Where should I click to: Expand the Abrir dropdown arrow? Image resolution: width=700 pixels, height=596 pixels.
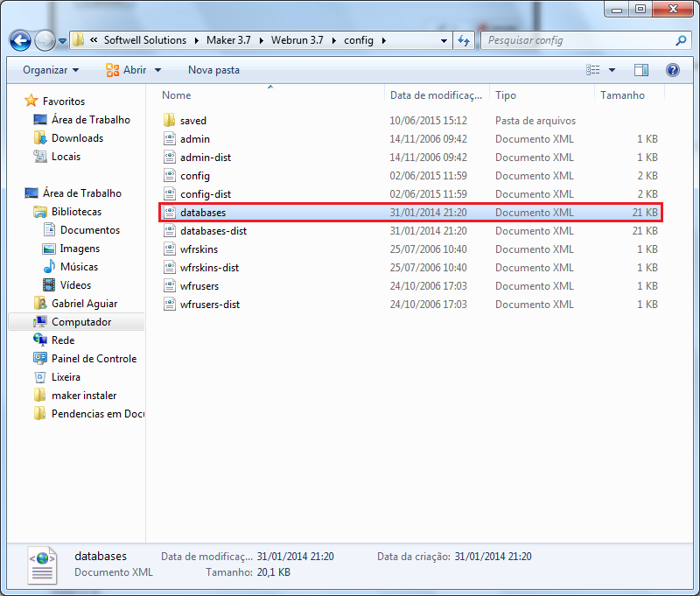(157, 70)
